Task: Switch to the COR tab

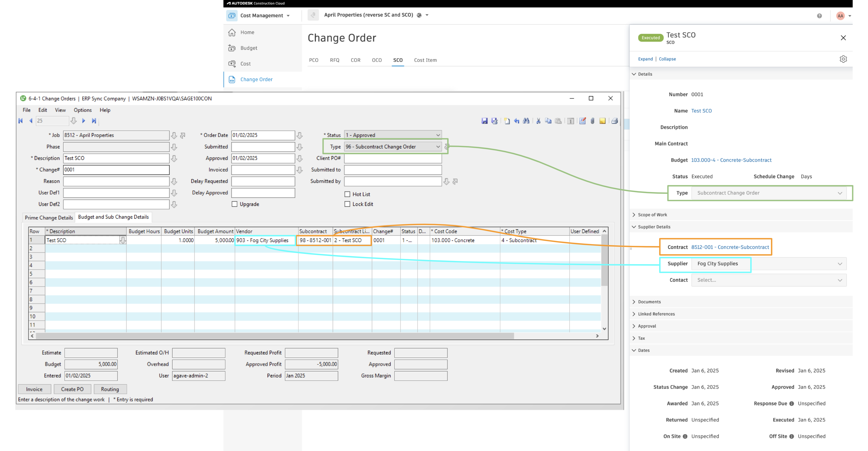Action: 356,60
